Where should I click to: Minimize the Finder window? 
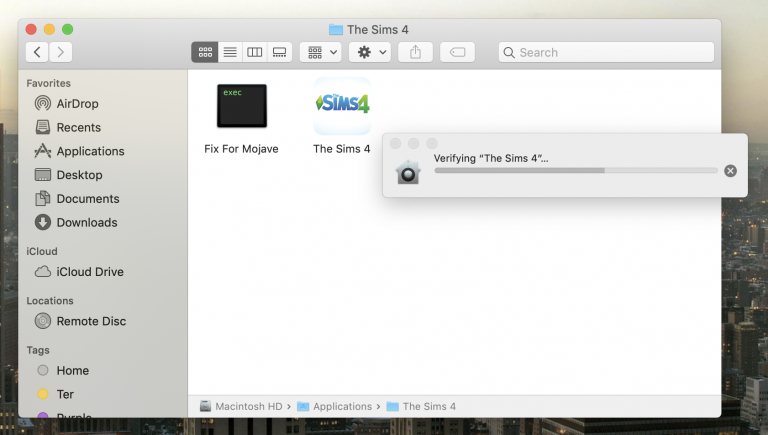[x=49, y=29]
